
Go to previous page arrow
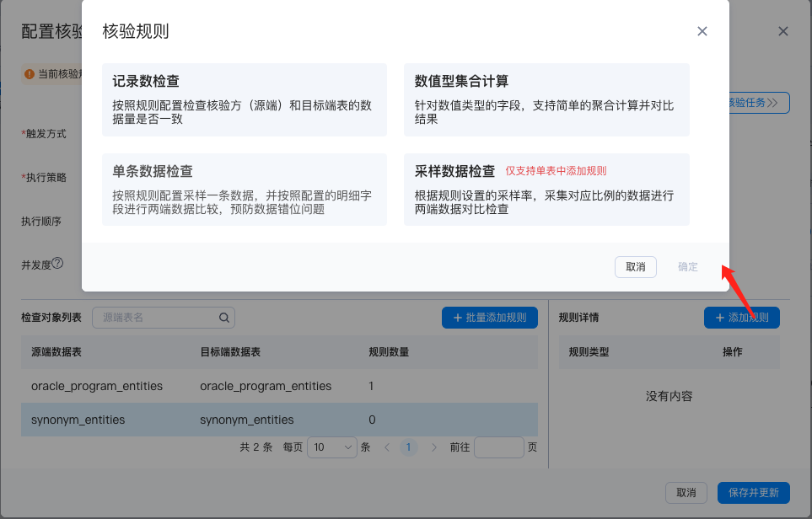[387, 447]
